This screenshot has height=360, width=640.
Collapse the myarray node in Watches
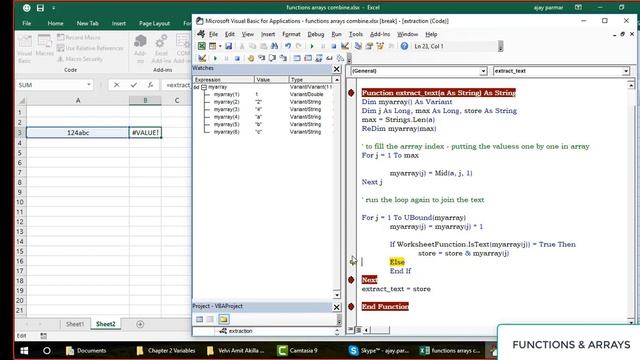204,87
